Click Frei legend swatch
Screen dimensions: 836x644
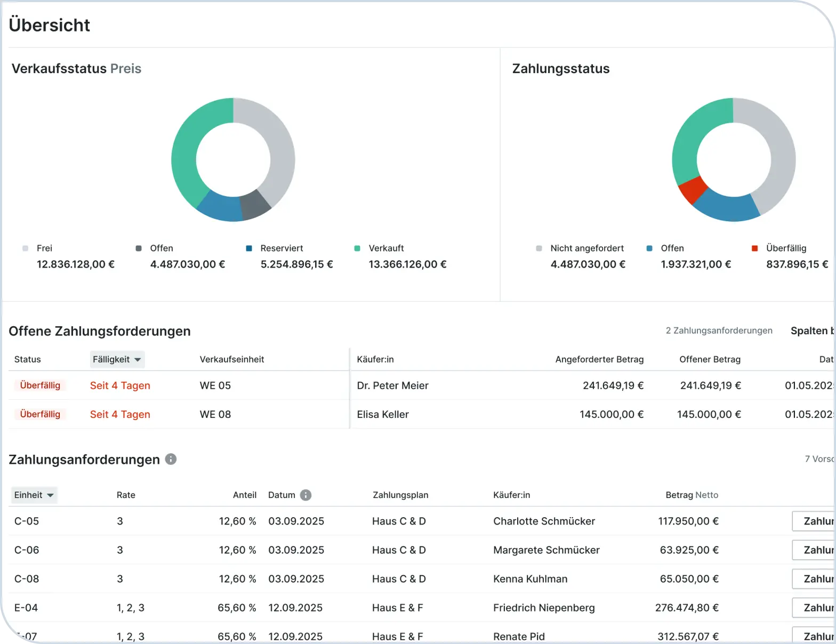click(x=25, y=248)
